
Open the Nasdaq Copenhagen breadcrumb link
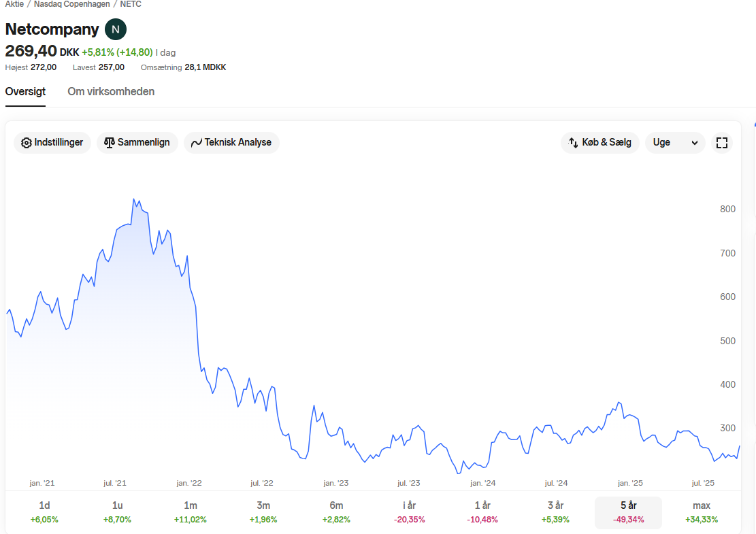click(x=72, y=4)
